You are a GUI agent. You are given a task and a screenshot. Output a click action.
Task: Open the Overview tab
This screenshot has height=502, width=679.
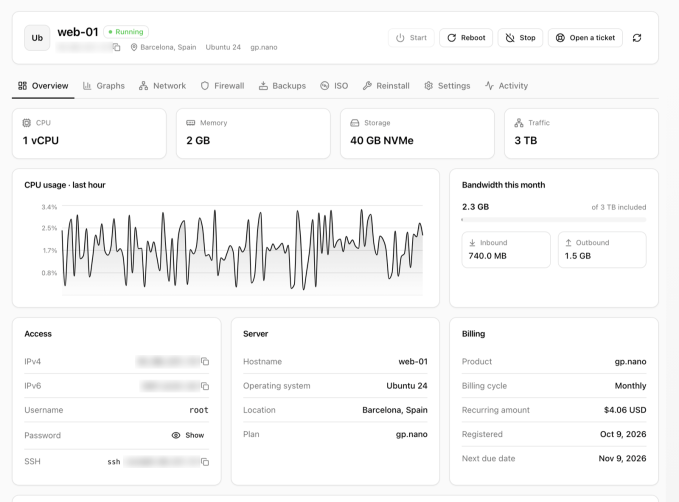(x=43, y=86)
